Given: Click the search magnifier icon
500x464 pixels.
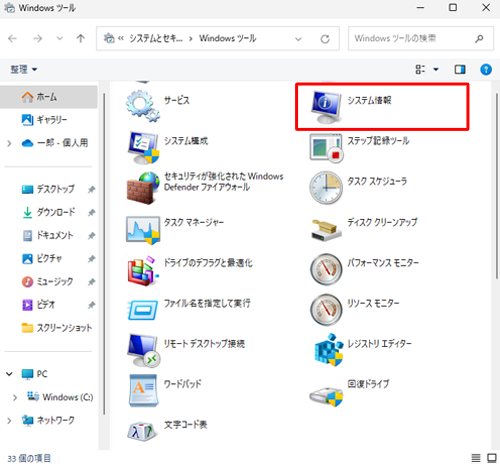Looking at the screenshot, I should pyautogui.click(x=479, y=38).
